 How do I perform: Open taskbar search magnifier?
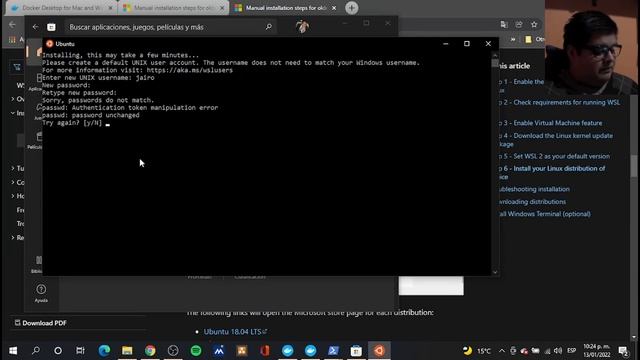(36, 351)
